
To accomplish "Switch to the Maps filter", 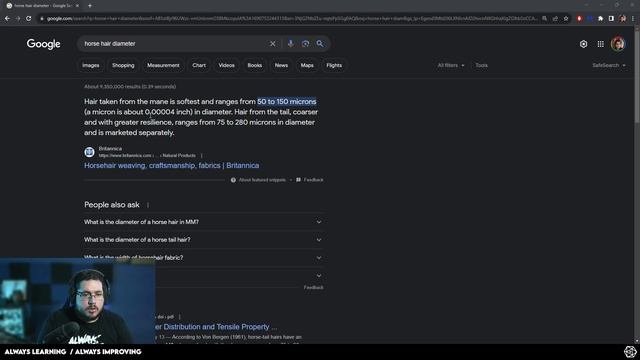I will click(307, 65).
